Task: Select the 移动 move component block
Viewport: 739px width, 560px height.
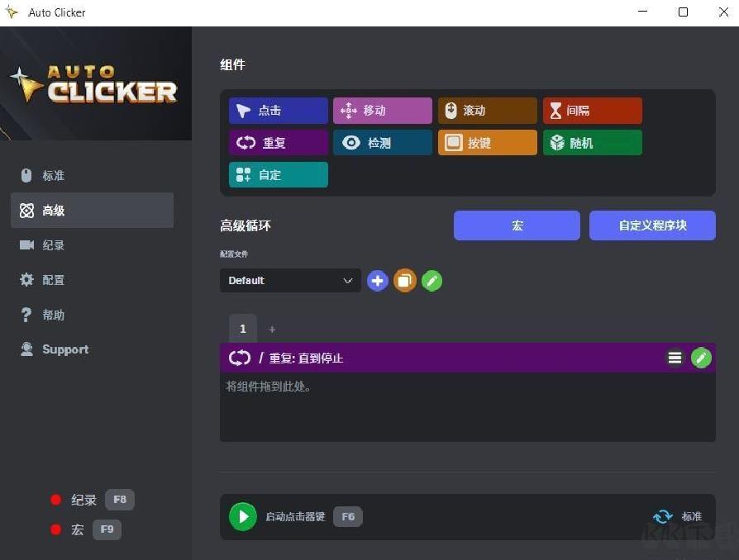Action: click(x=383, y=111)
